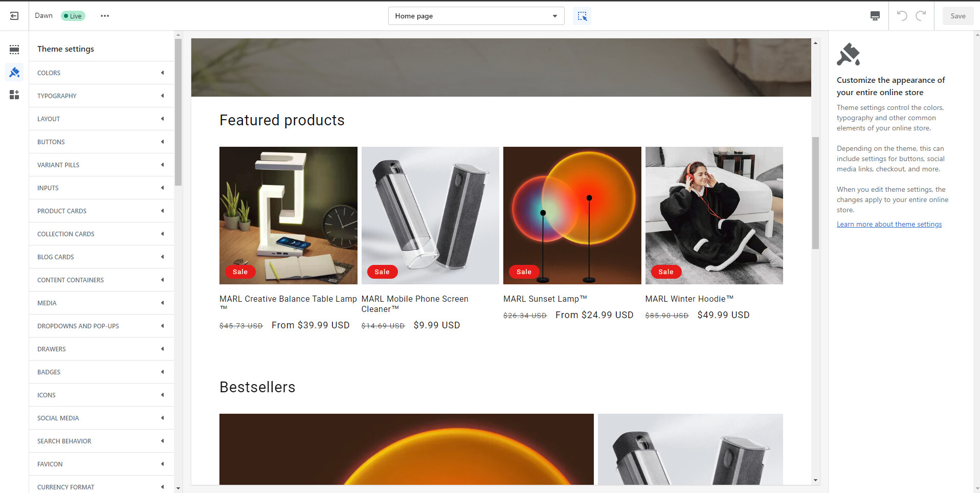Expand the Media settings section
The image size is (980, 493).
(x=101, y=303)
